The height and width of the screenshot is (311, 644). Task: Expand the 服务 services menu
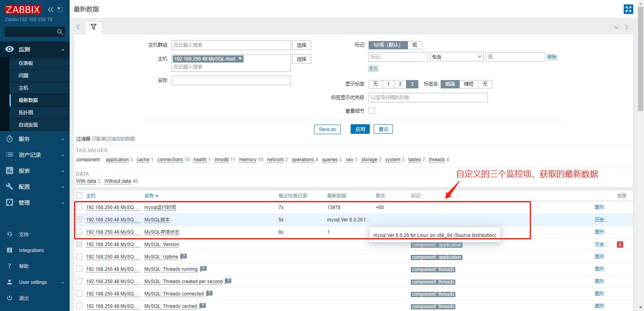pyautogui.click(x=35, y=139)
